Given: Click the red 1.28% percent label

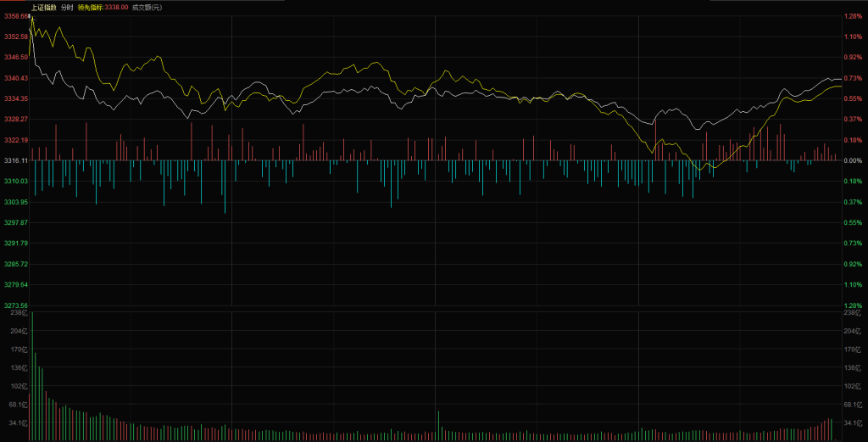Looking at the screenshot, I should (x=853, y=17).
